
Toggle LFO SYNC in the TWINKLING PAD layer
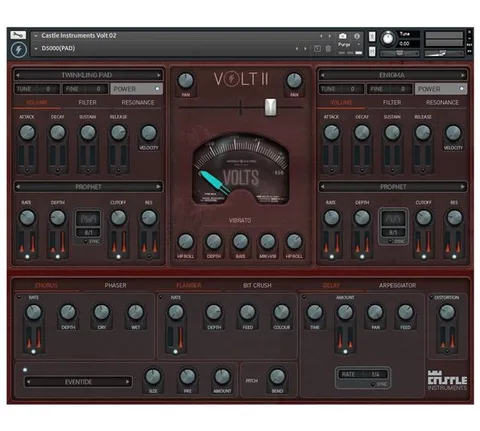[x=86, y=241]
